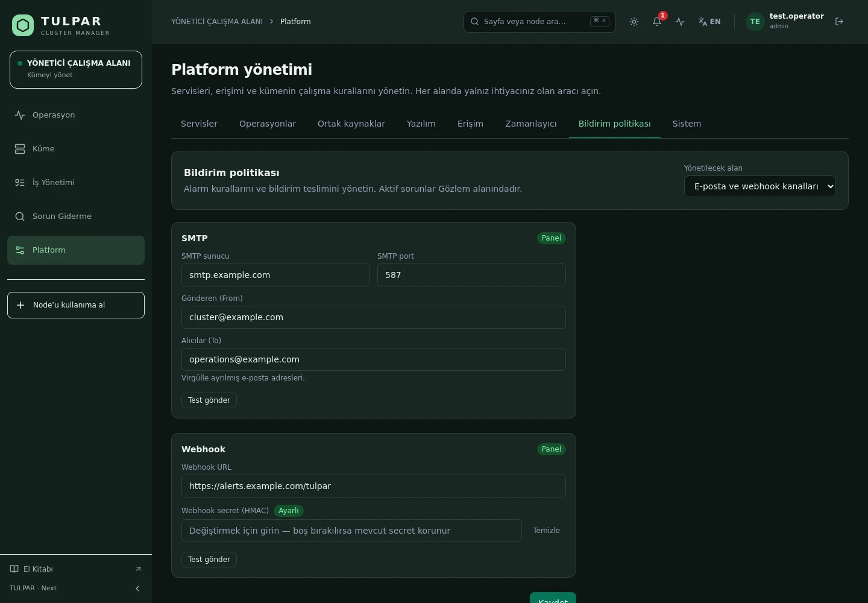Click the logout icon
This screenshot has width=868, height=603.
[x=839, y=22]
